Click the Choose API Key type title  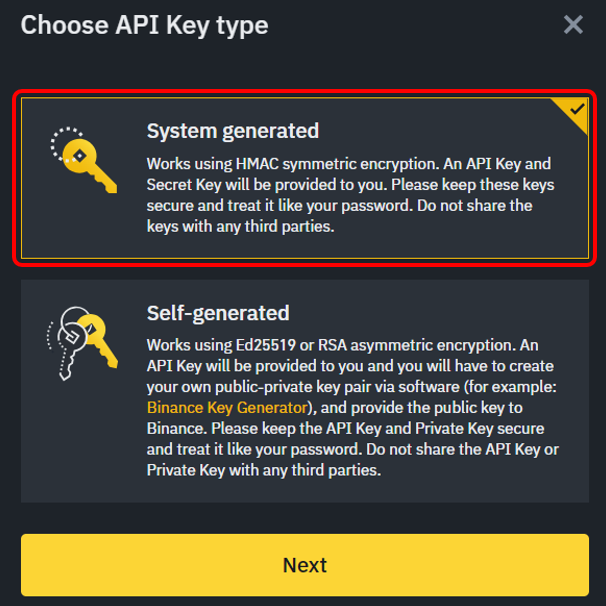tap(145, 26)
